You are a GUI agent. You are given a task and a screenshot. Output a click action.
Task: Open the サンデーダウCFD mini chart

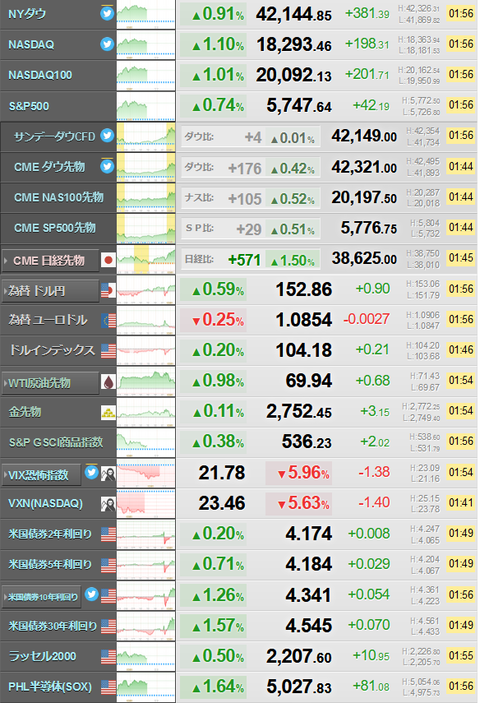tap(146, 137)
